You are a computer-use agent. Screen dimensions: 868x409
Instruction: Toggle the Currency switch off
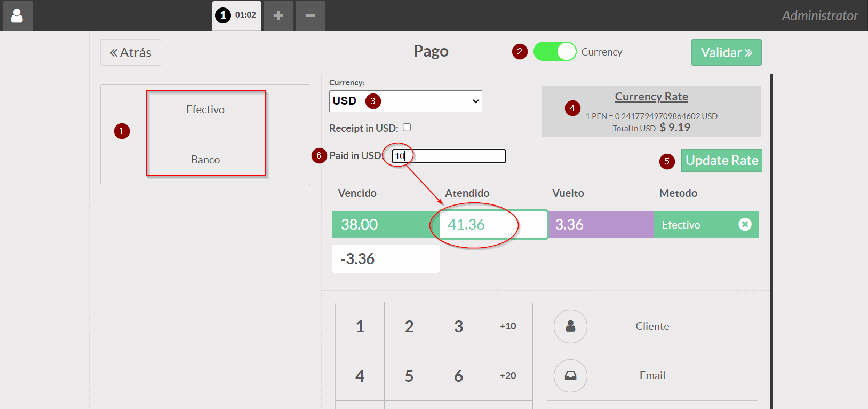pos(555,52)
